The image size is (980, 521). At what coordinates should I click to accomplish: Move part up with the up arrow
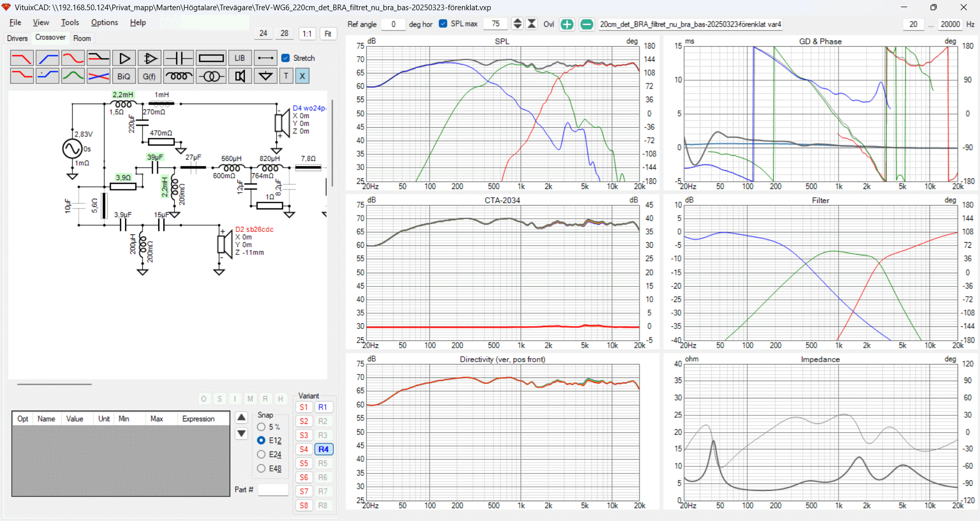(241, 418)
